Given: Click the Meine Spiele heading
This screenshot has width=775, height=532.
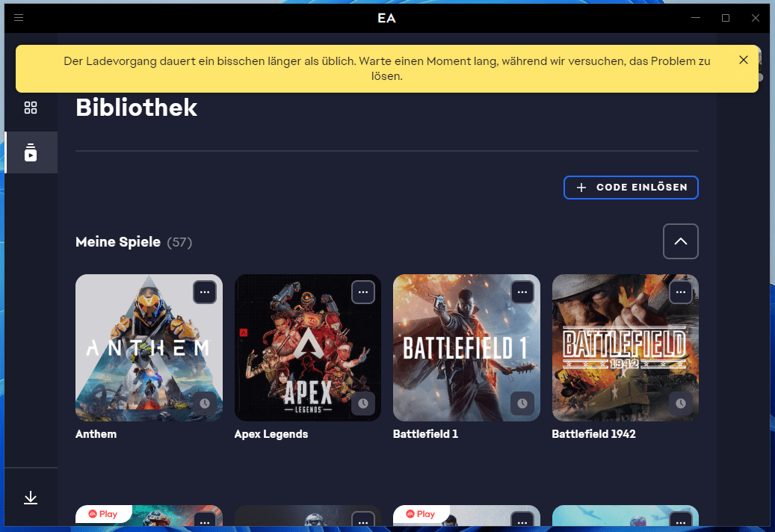Looking at the screenshot, I should [x=117, y=242].
